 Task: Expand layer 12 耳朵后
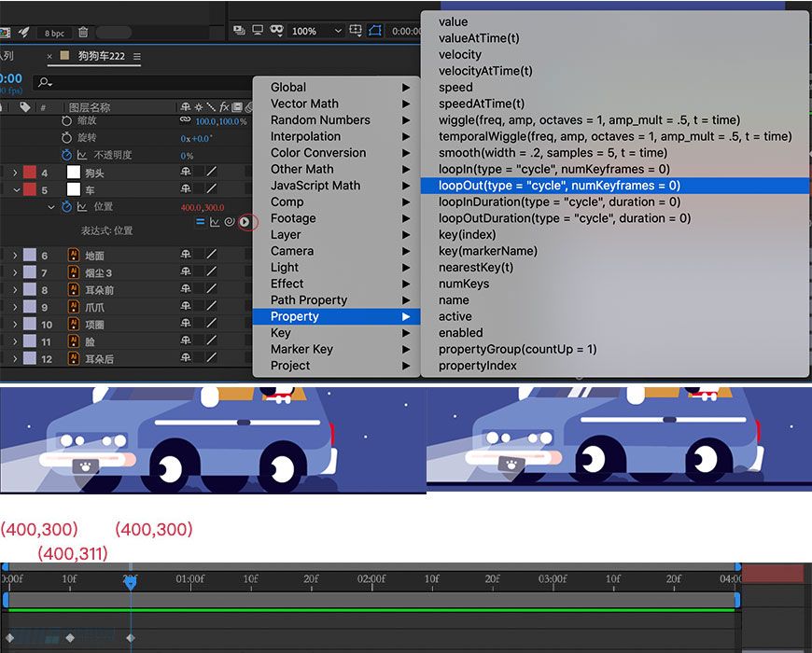pos(15,358)
